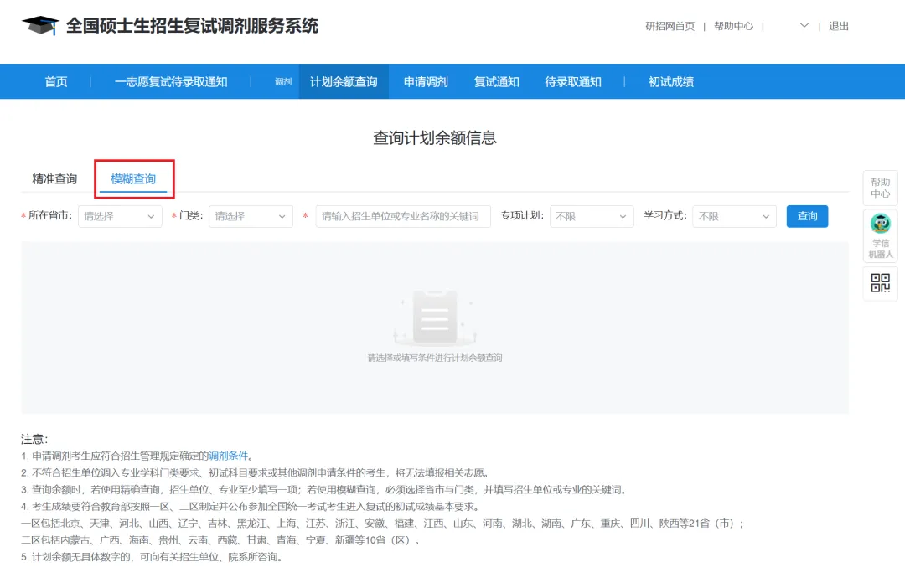This screenshot has height=588, width=905.
Task: Click the blue 查询 search button
Action: [807, 216]
